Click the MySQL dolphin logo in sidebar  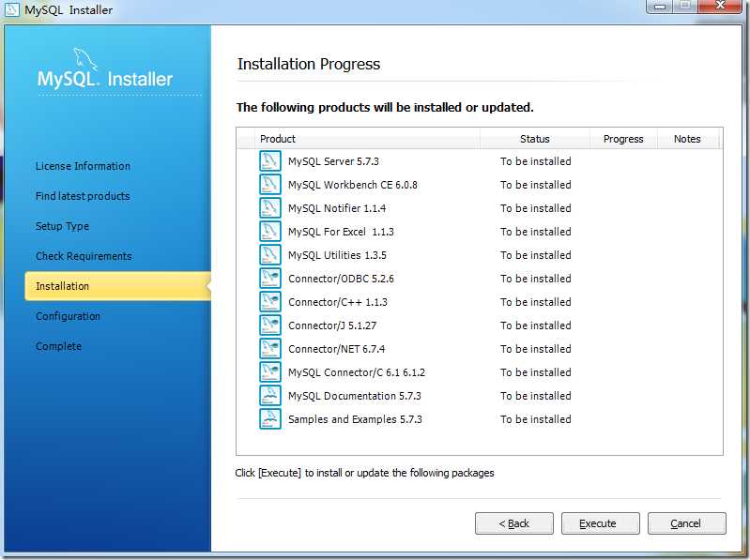tap(85, 59)
